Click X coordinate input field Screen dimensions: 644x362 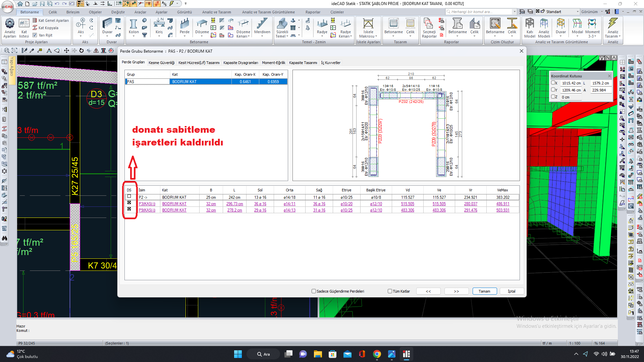click(571, 83)
